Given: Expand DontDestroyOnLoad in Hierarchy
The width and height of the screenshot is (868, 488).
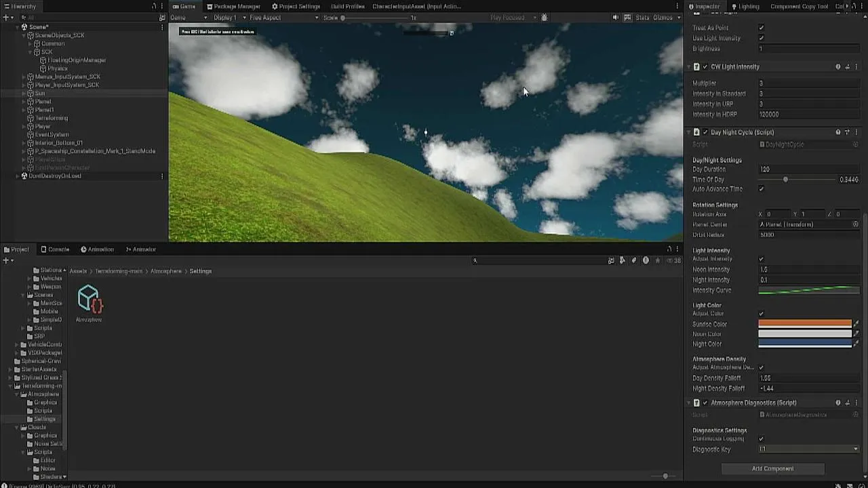Looking at the screenshot, I should 18,176.
